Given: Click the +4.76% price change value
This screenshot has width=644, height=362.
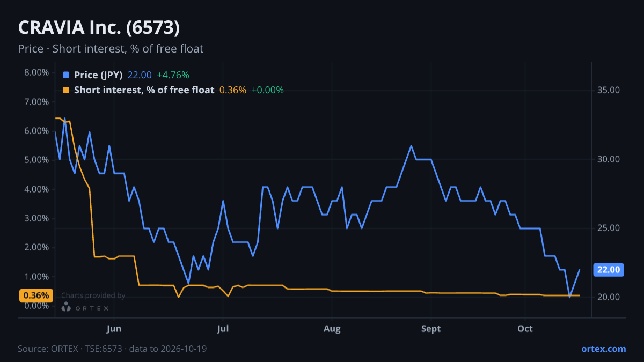Looking at the screenshot, I should click(173, 75).
